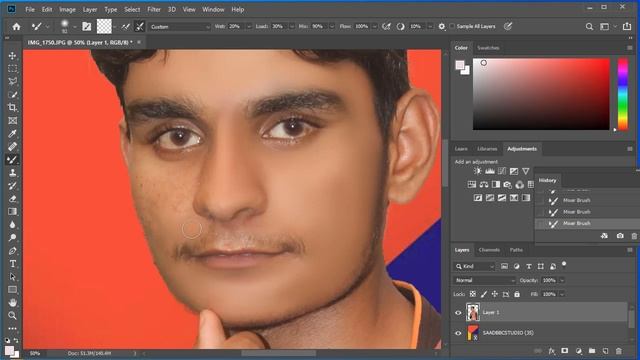Select the Gradient tool
The height and width of the screenshot is (360, 640).
pos(13,211)
